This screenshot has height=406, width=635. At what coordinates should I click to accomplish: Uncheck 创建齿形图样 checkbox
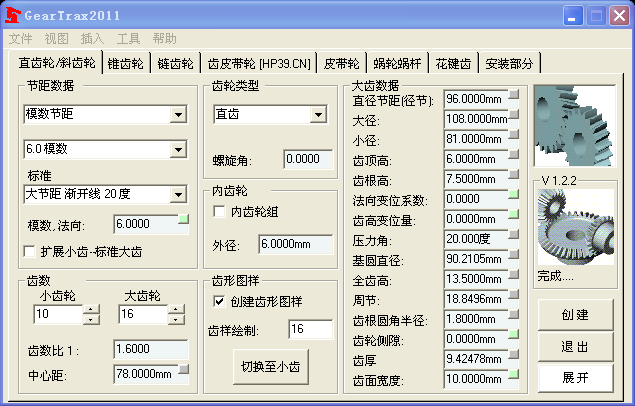click(219, 301)
